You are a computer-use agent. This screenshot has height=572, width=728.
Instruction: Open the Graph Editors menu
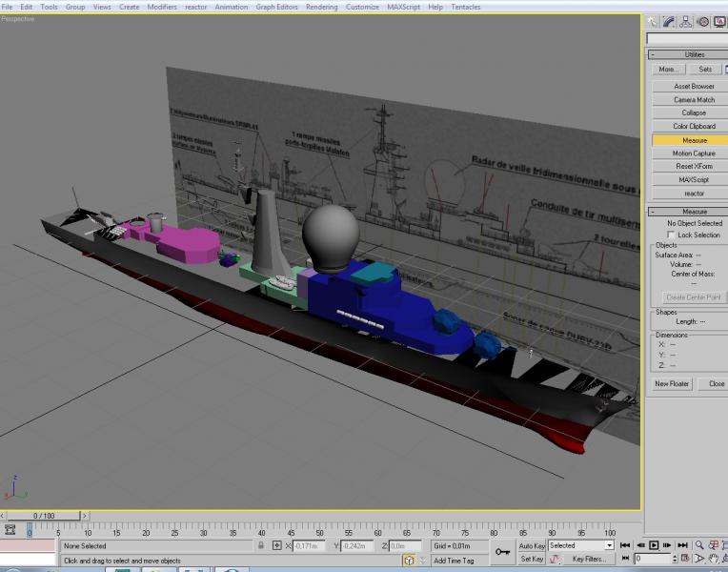276,7
